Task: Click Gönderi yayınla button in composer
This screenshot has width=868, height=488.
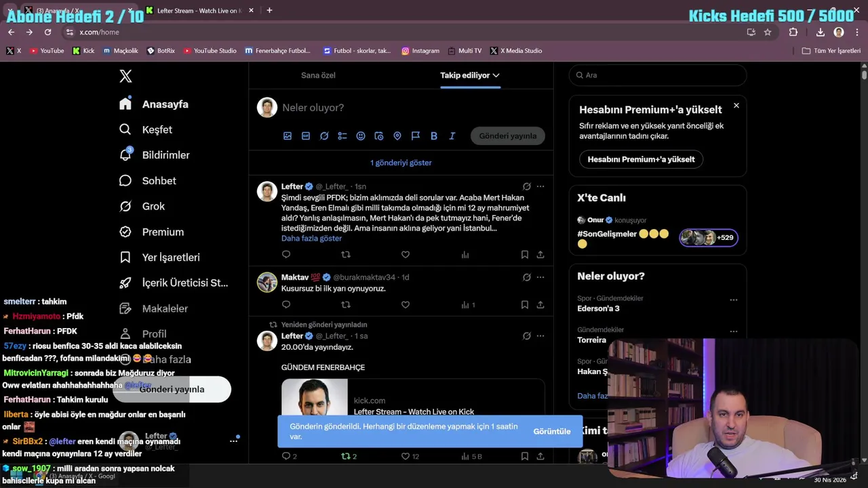Action: [x=508, y=136]
